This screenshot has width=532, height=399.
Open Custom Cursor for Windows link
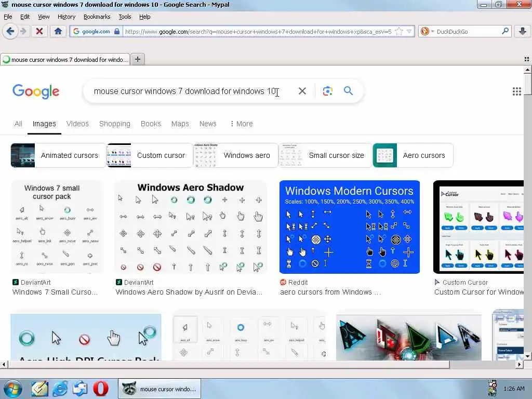[x=478, y=292]
